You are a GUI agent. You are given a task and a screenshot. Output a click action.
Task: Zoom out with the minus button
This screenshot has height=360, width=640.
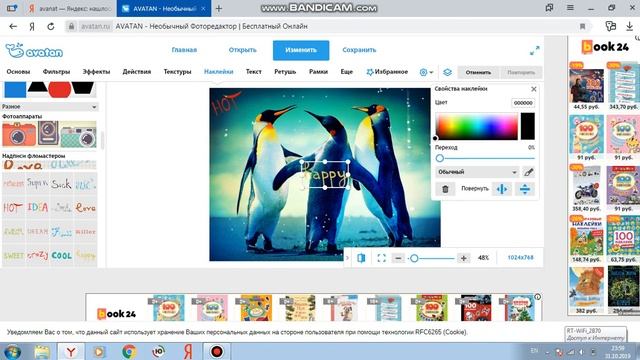398,258
